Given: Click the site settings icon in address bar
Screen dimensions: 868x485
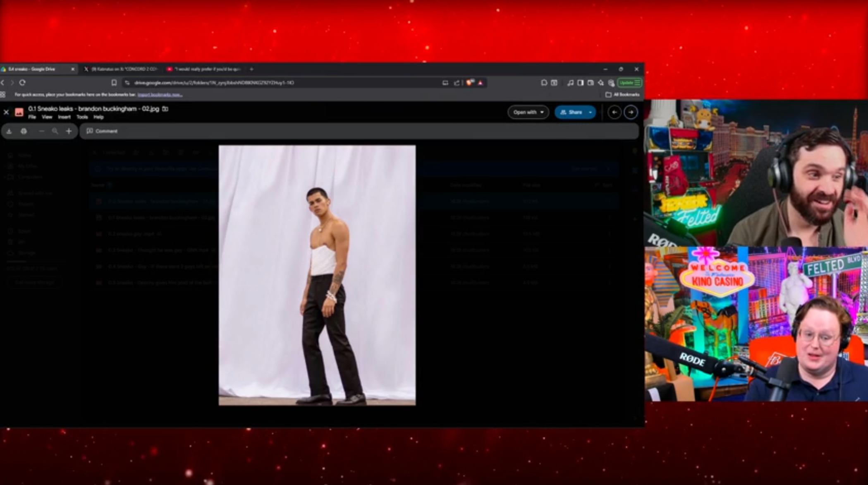Looking at the screenshot, I should 127,83.
